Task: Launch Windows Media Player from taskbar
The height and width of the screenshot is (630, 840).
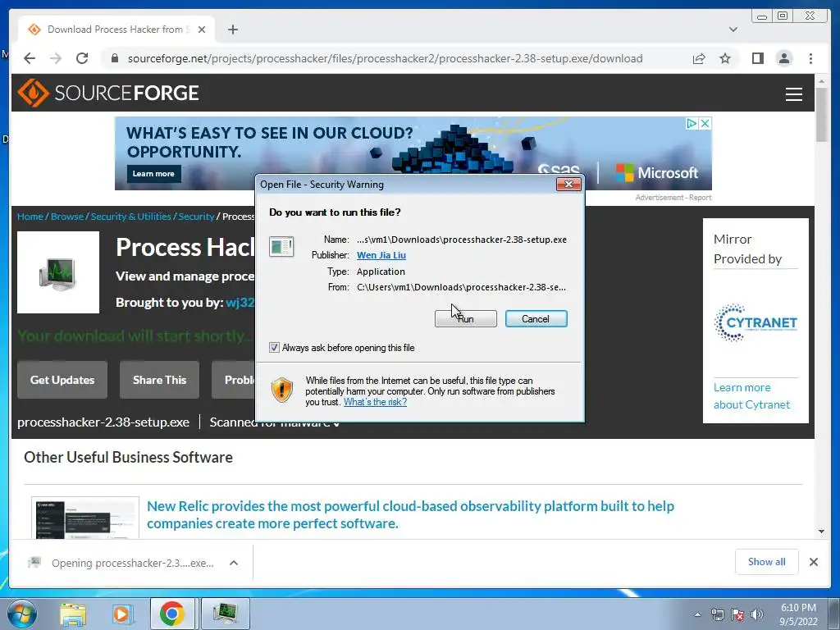Action: pyautogui.click(x=122, y=614)
